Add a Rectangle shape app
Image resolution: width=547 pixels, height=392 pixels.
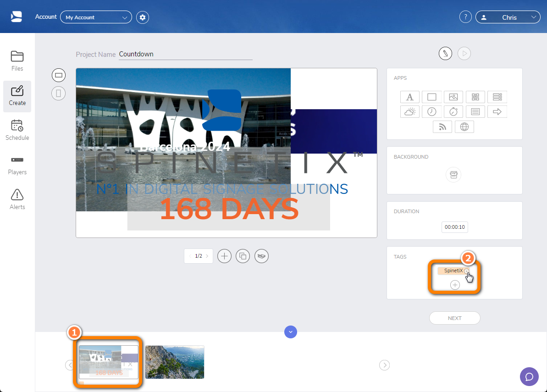point(431,97)
